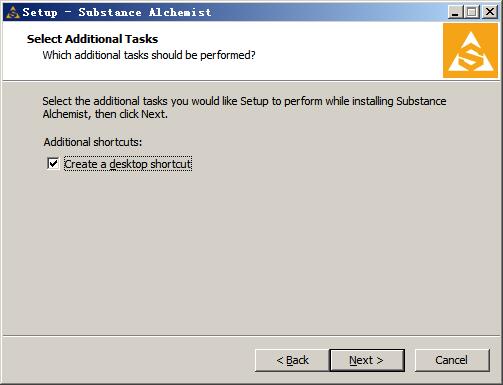Click 'Which additional tasks should be performed?' text
This screenshot has height=385, width=503.
149,55
